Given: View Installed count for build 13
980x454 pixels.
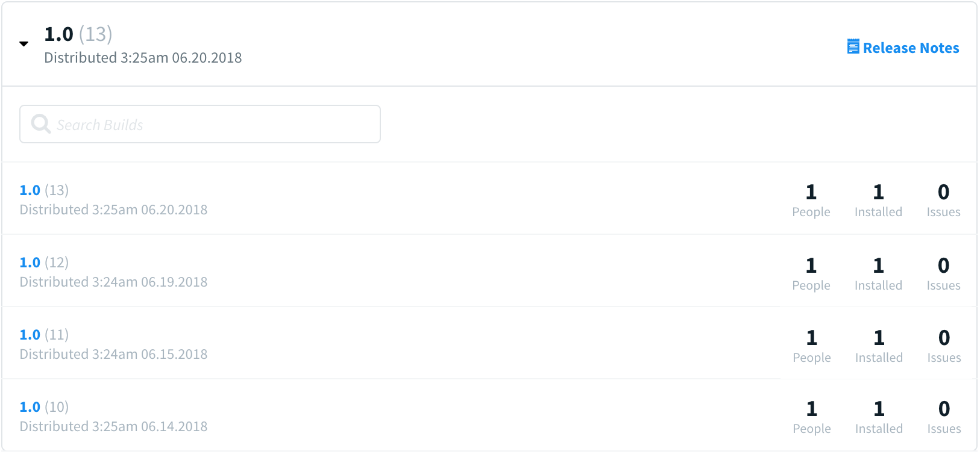Looking at the screenshot, I should point(878,200).
